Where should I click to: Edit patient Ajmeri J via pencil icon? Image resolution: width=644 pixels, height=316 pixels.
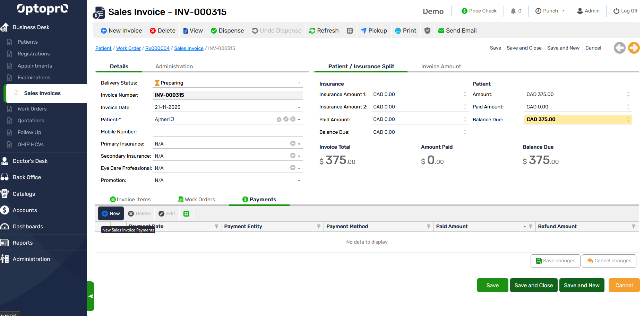point(286,119)
